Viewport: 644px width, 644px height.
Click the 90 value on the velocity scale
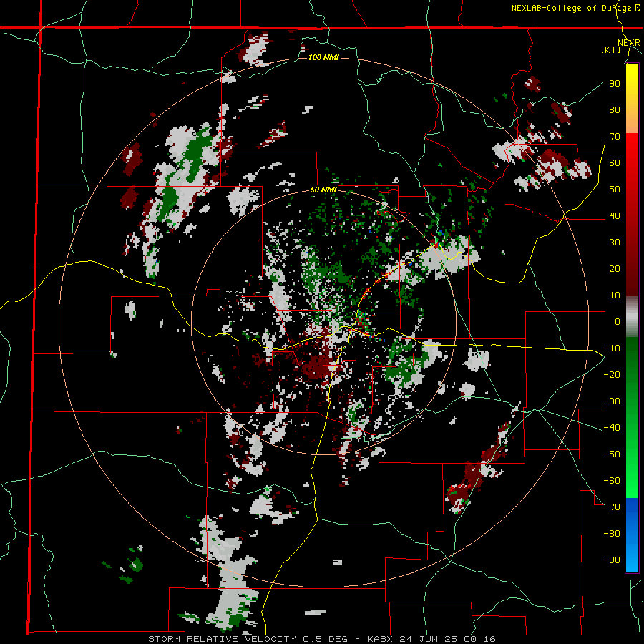click(x=615, y=84)
